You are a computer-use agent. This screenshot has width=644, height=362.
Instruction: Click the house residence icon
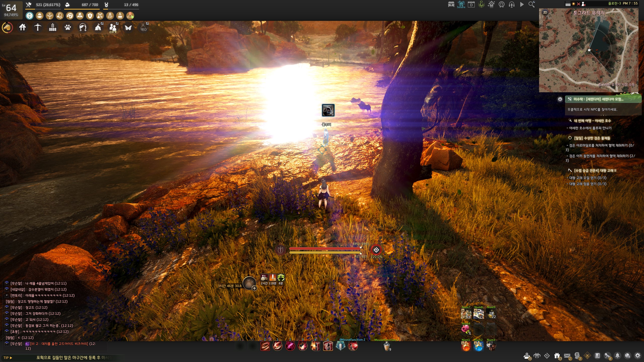click(x=22, y=27)
